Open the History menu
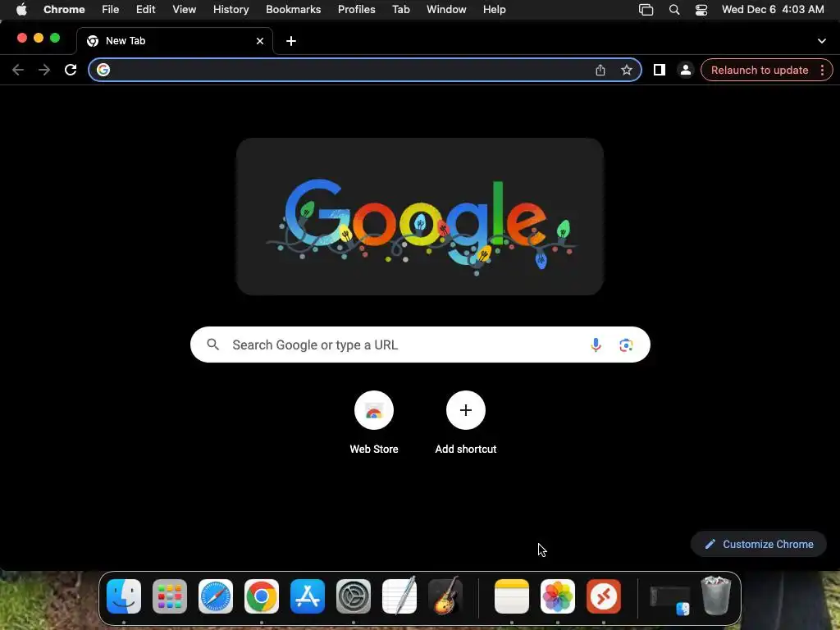 coord(231,9)
